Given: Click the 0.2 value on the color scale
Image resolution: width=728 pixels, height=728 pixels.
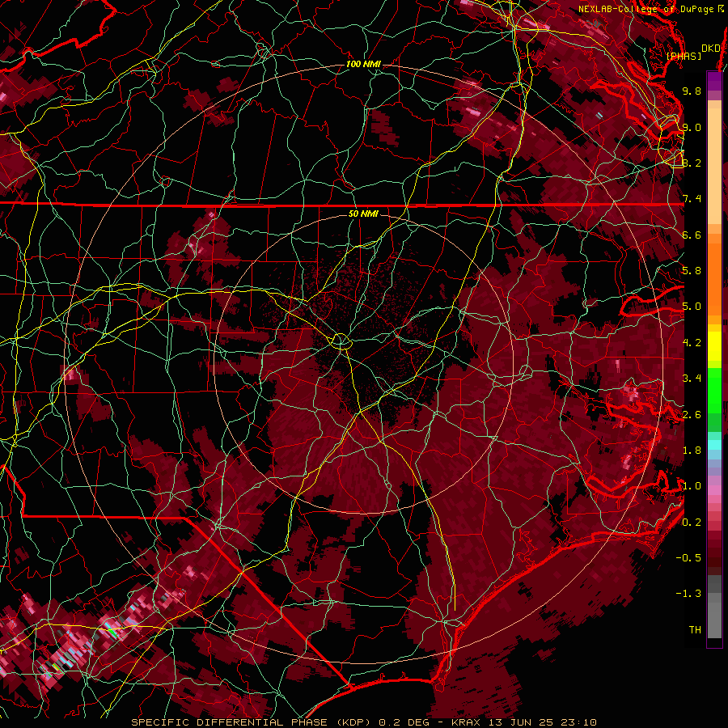Looking at the screenshot, I should point(692,523).
